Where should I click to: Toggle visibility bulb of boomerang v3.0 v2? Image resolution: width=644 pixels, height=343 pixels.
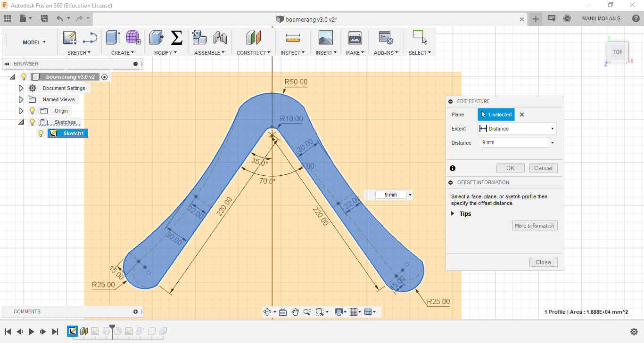coord(24,77)
